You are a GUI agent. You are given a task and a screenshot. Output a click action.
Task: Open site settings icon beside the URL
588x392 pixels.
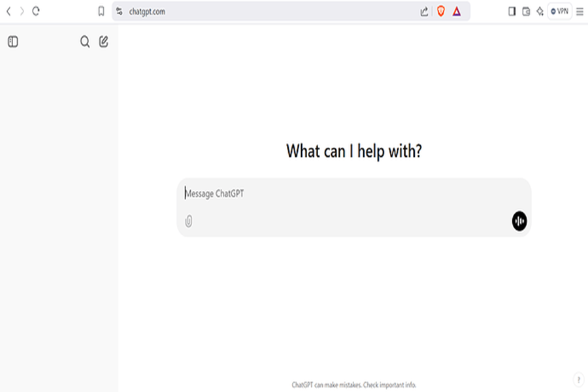120,11
